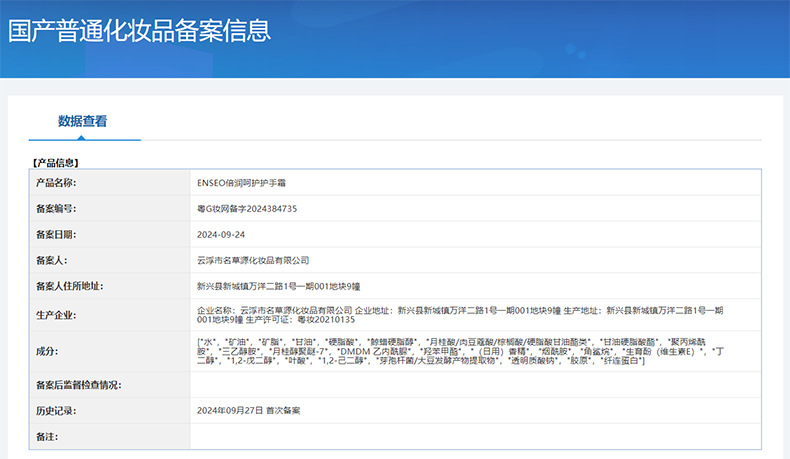Select filing date 2024-09-24
This screenshot has height=459, width=790.
(x=221, y=235)
